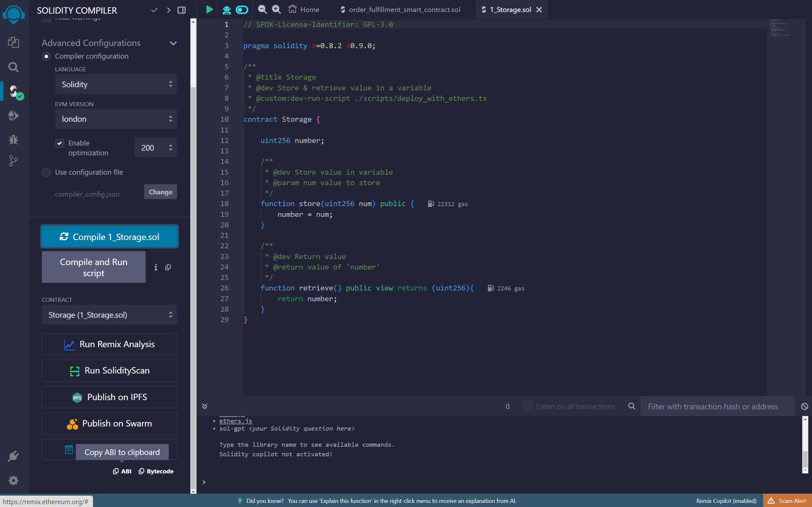The width and height of the screenshot is (812, 507).
Task: Open the Git source control panel
Action: (x=13, y=161)
